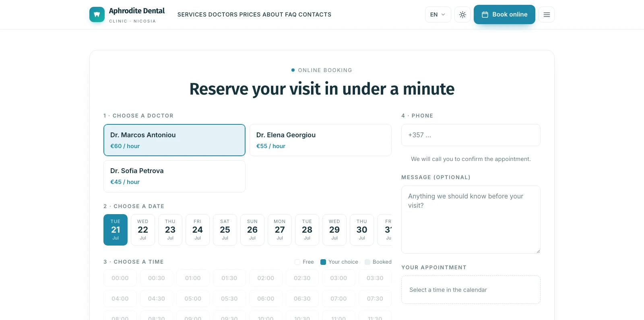This screenshot has width=644, height=320.
Task: Click the 00:30 time slot
Action: pos(157,278)
